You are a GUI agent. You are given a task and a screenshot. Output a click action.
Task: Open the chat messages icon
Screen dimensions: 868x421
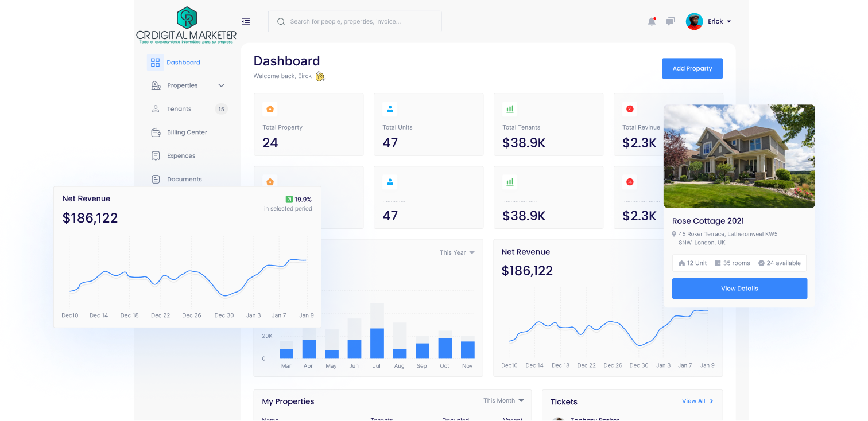pyautogui.click(x=670, y=21)
